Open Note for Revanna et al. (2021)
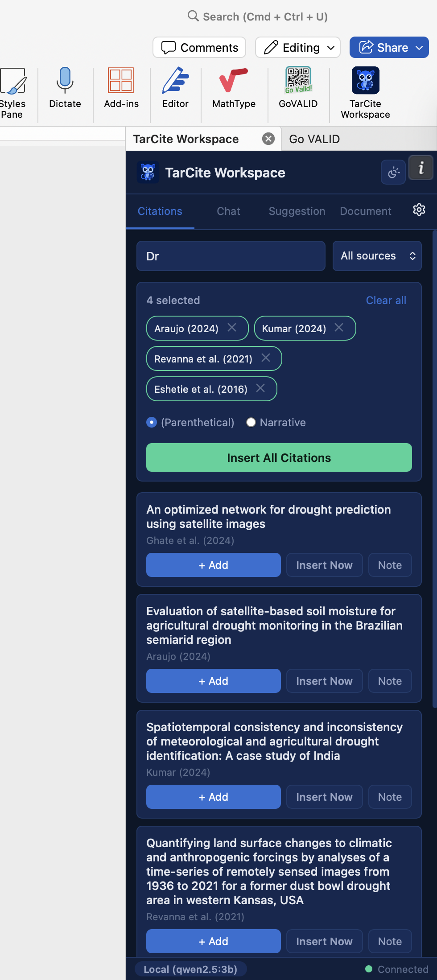The height and width of the screenshot is (980, 437). [x=390, y=941]
